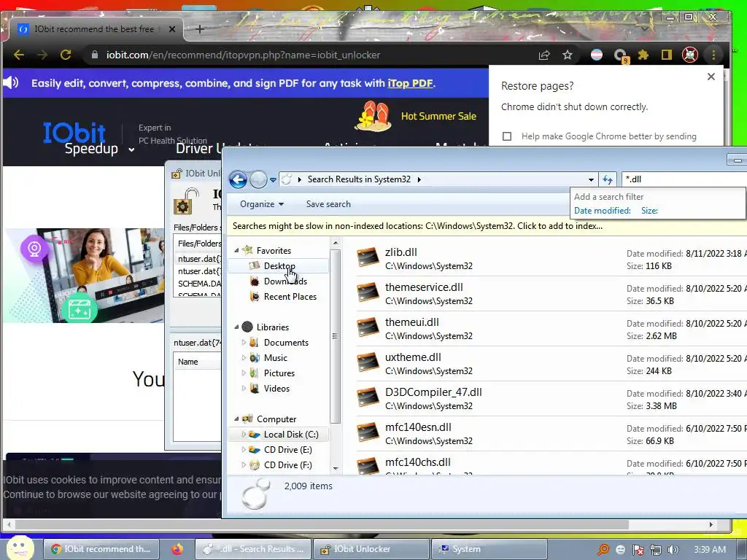Collapse the Favorites group
Viewport: 747px width, 560px height.
pyautogui.click(x=236, y=251)
